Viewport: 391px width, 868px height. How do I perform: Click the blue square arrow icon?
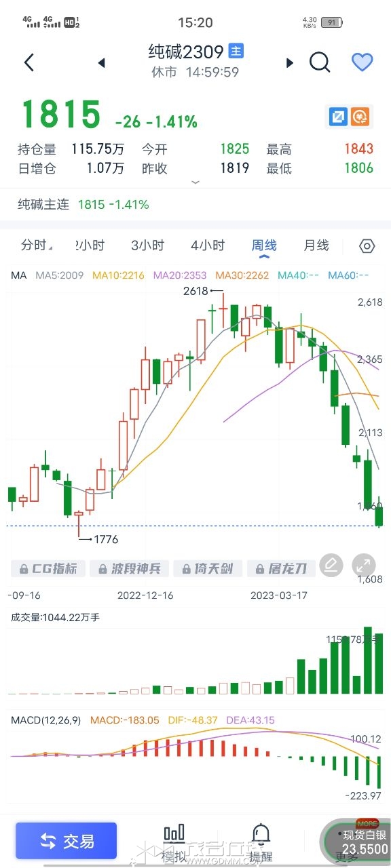click(x=337, y=117)
